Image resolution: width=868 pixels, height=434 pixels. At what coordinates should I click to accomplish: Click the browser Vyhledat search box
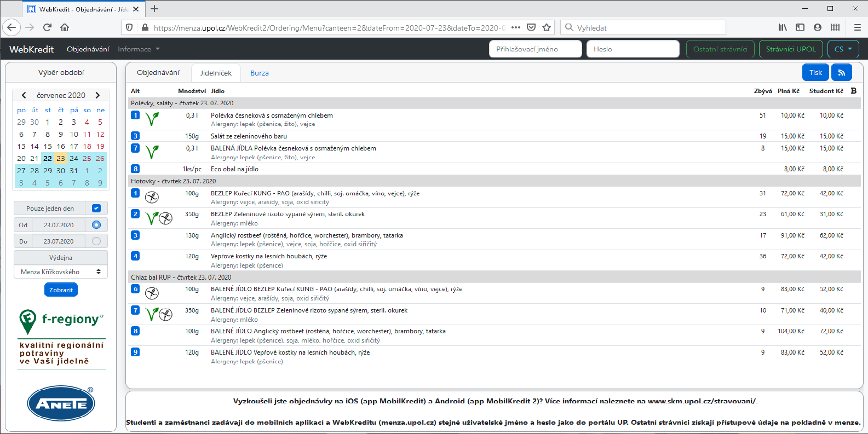click(643, 27)
